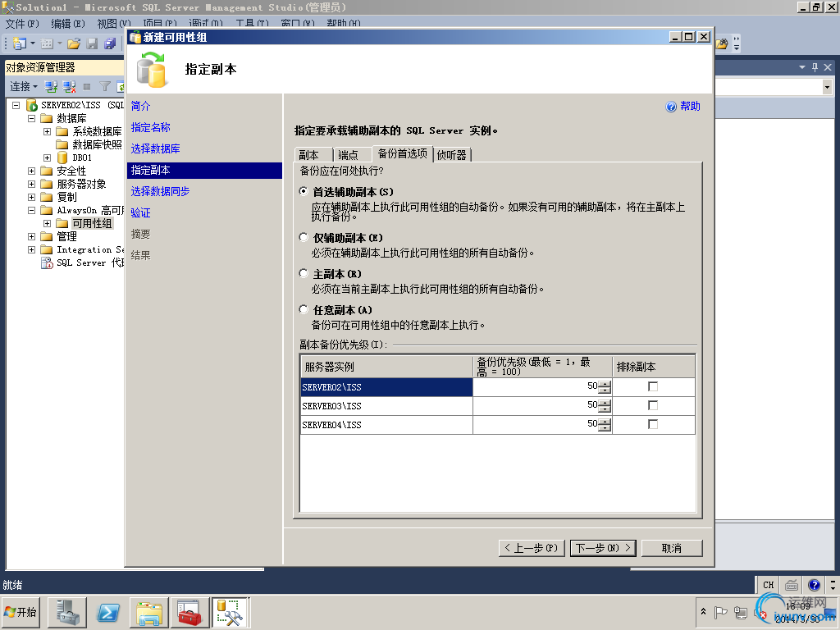Click the Disconnect server icon in Object Explorer
840x630 pixels.
click(x=69, y=86)
